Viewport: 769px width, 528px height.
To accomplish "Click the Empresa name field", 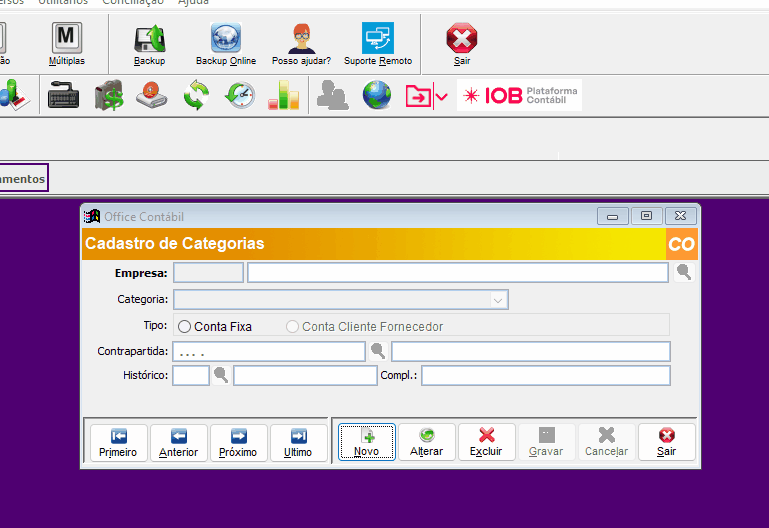I will click(458, 273).
